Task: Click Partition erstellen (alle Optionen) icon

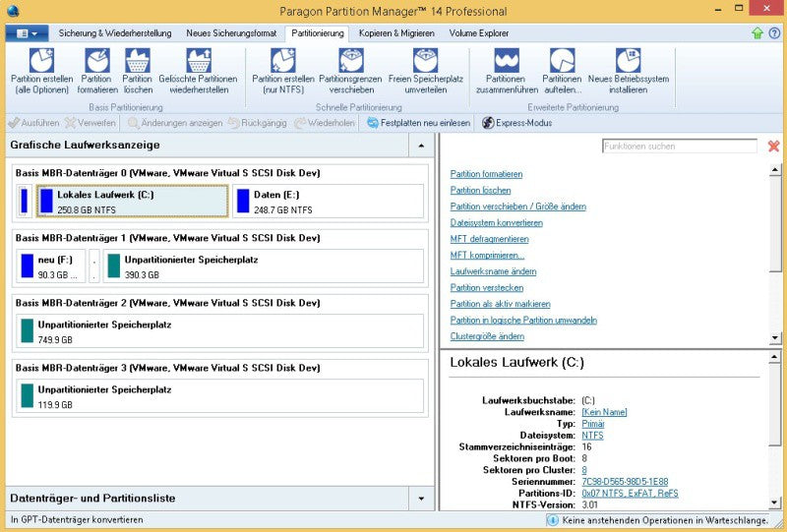Action: point(41,61)
